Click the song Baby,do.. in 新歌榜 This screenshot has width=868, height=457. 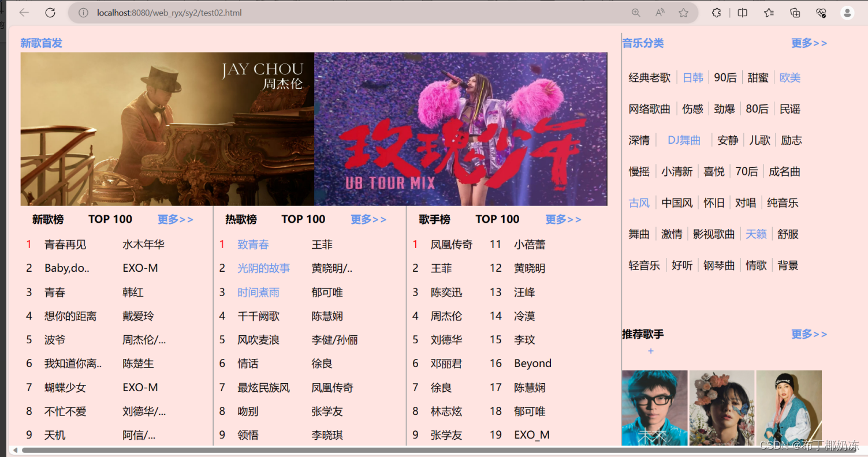(67, 268)
